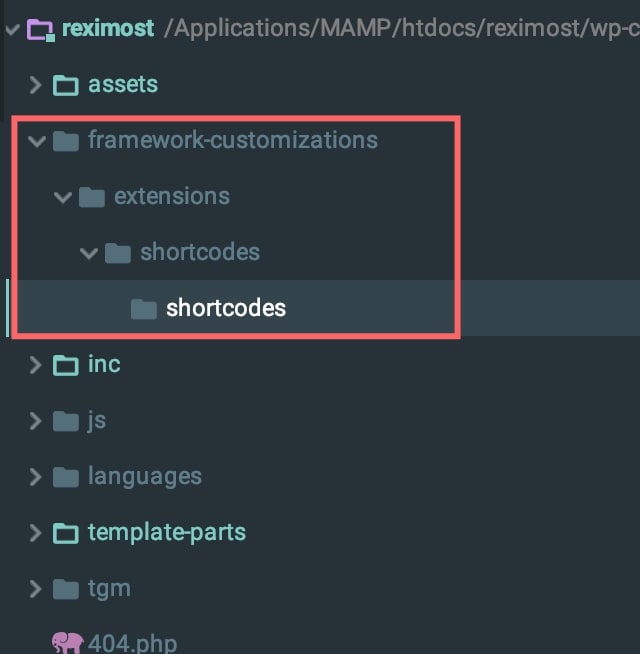640x654 pixels.
Task: Click the extensions folder icon
Action: click(91, 197)
